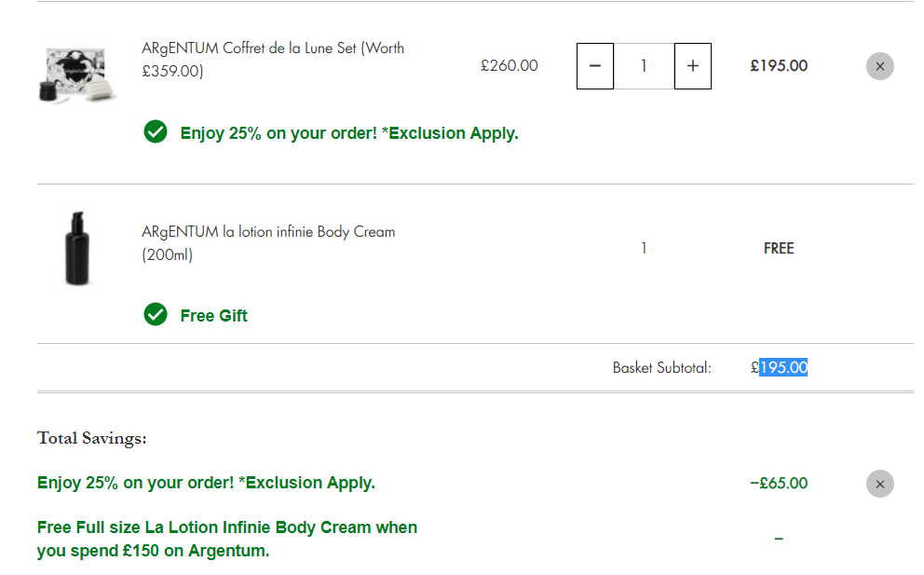Click the Free Gift label
Screen dimensions: 924x575
coord(214,316)
